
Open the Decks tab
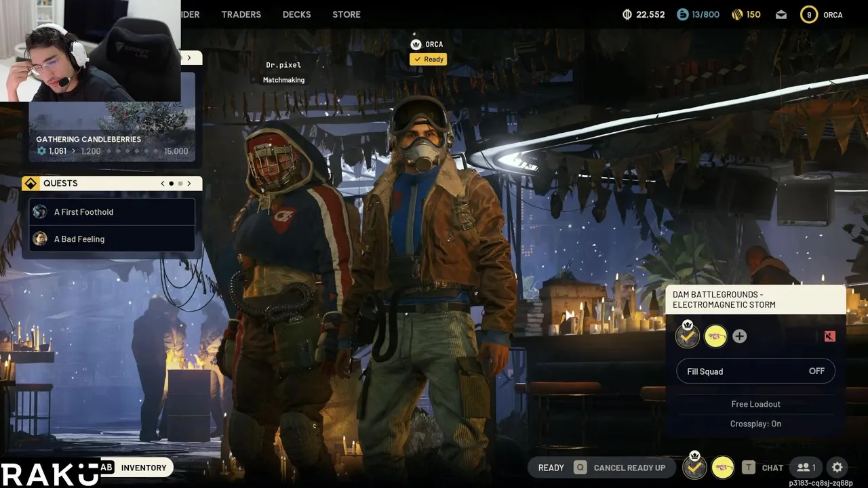tap(296, 14)
